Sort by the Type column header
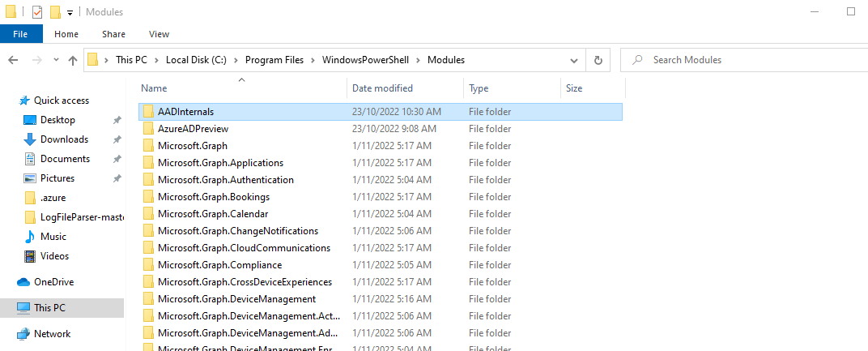 (512, 88)
